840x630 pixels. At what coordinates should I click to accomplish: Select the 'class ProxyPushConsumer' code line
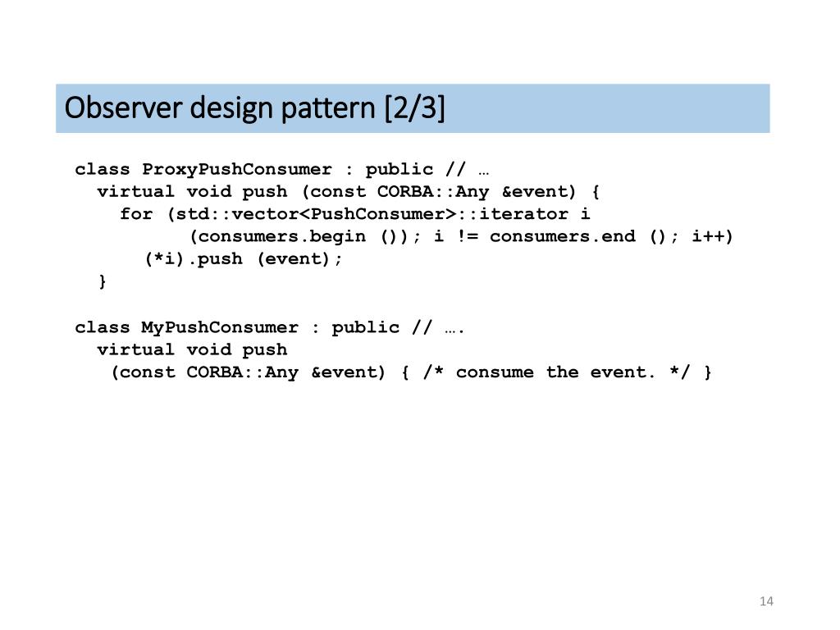pos(282,169)
